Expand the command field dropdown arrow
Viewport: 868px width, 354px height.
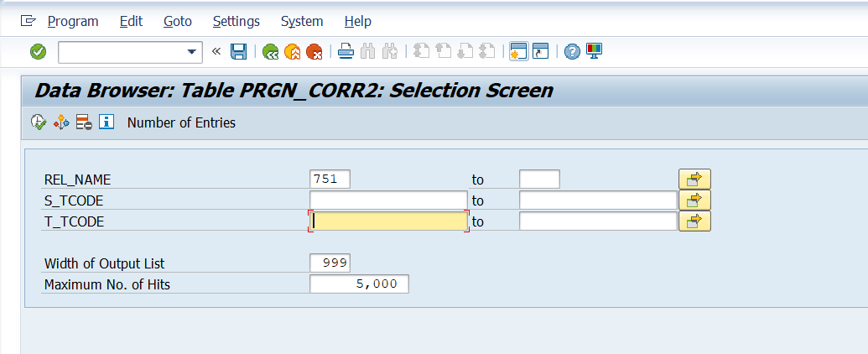point(191,52)
